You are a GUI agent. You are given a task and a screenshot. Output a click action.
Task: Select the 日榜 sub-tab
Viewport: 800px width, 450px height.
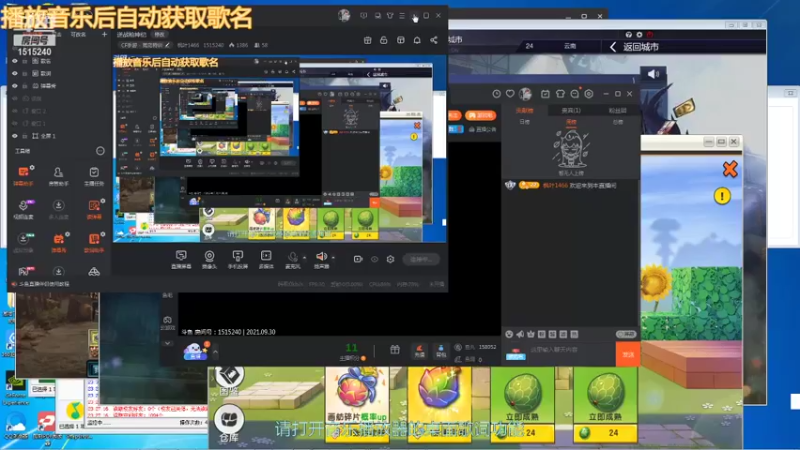(x=524, y=122)
